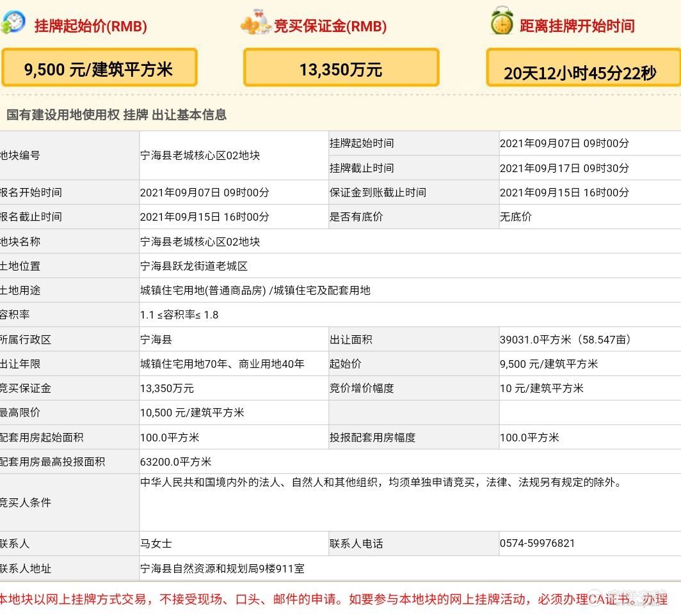
Task: Click the address 宁海县自然资源和规划局9楼911室
Action: click(222, 568)
